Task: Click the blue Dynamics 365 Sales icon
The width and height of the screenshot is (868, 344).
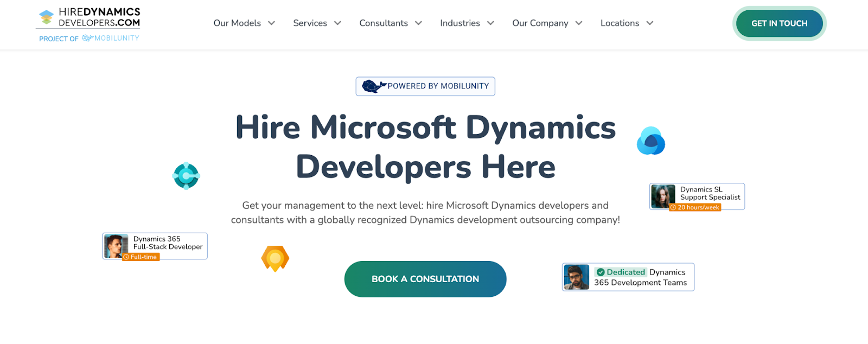Action: [651, 141]
